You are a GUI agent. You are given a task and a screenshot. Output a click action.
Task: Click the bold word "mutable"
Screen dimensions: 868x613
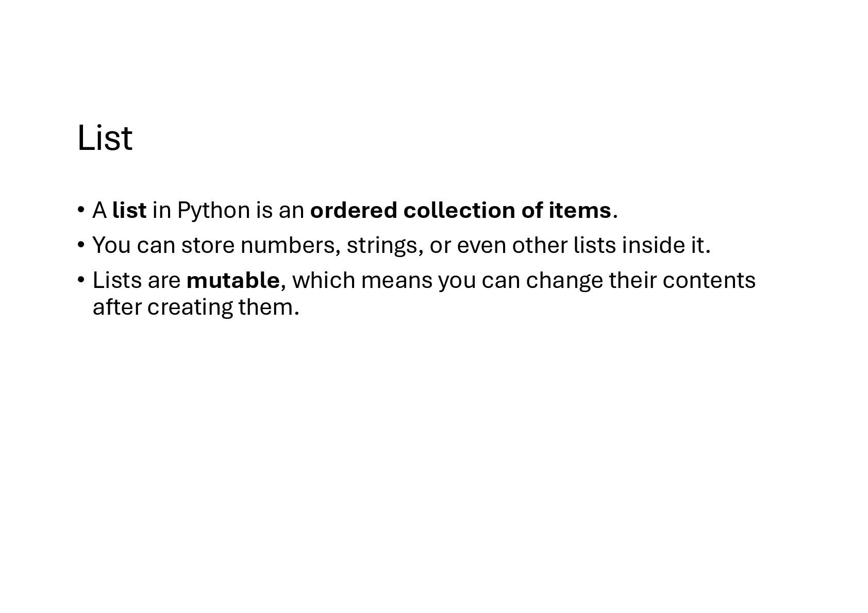coord(233,280)
